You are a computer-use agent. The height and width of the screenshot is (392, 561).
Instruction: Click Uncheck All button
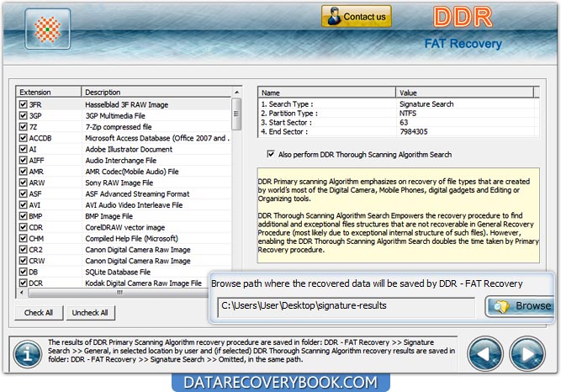click(90, 313)
